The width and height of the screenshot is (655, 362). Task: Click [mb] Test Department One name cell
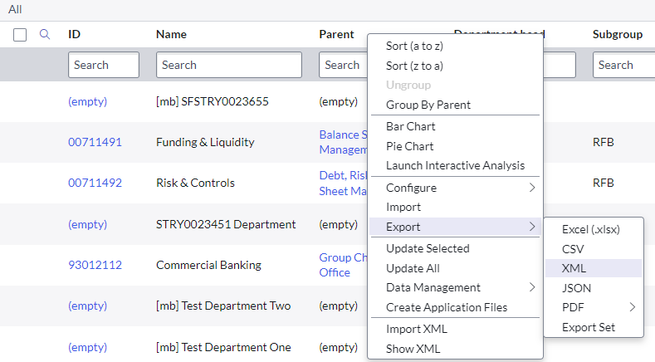223,347
